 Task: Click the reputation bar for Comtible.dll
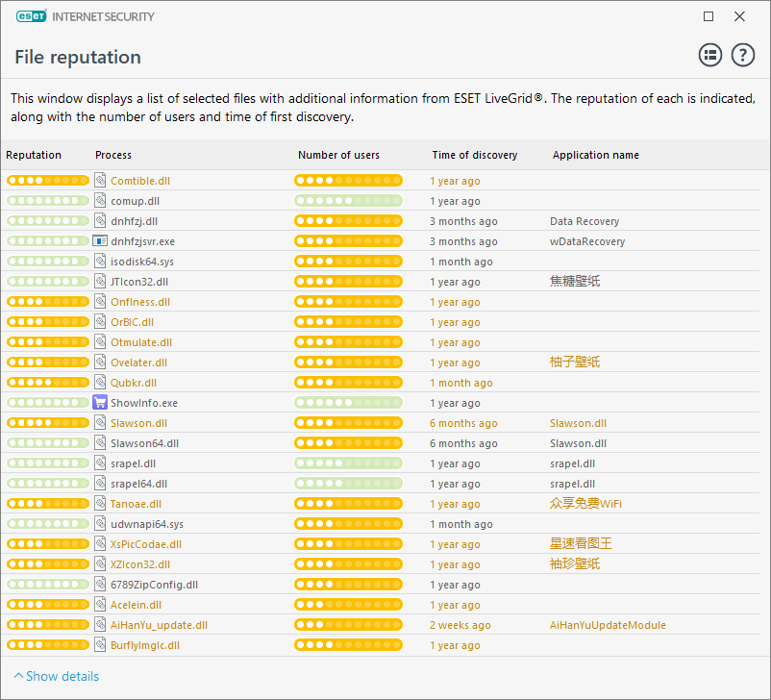pos(48,181)
